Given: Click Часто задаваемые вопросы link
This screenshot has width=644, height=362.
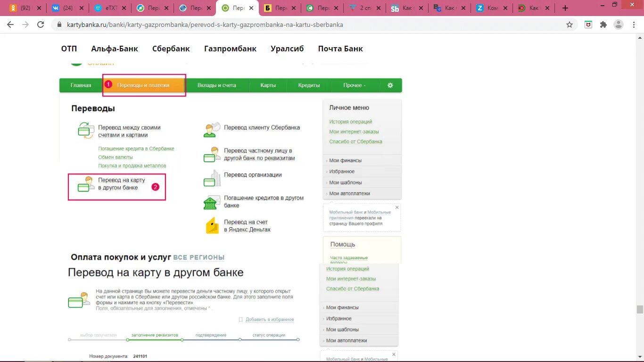Looking at the screenshot, I should pyautogui.click(x=349, y=260).
